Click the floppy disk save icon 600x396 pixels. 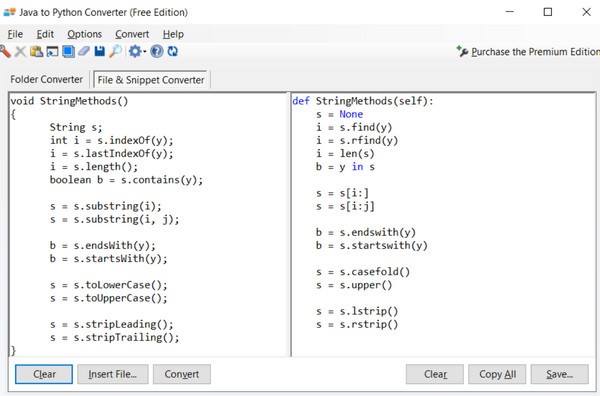(x=99, y=51)
